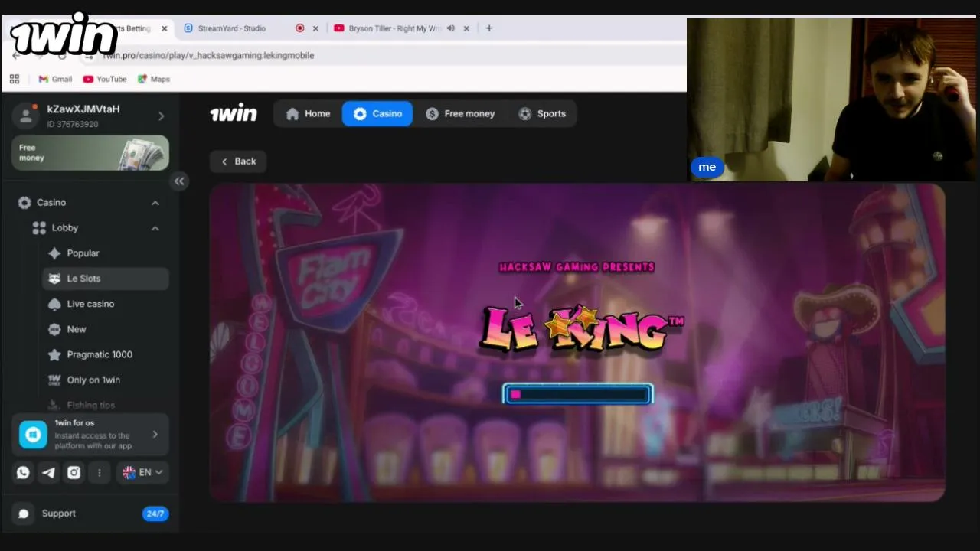Select Casino in top navigation
This screenshot has width=980, height=551.
pyautogui.click(x=377, y=114)
